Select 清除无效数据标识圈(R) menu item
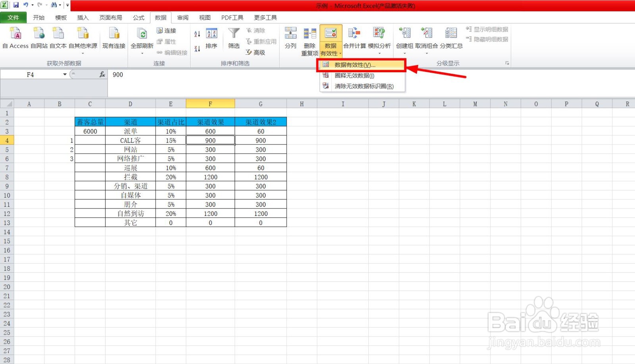Image resolution: width=635 pixels, height=364 pixels. 362,86
